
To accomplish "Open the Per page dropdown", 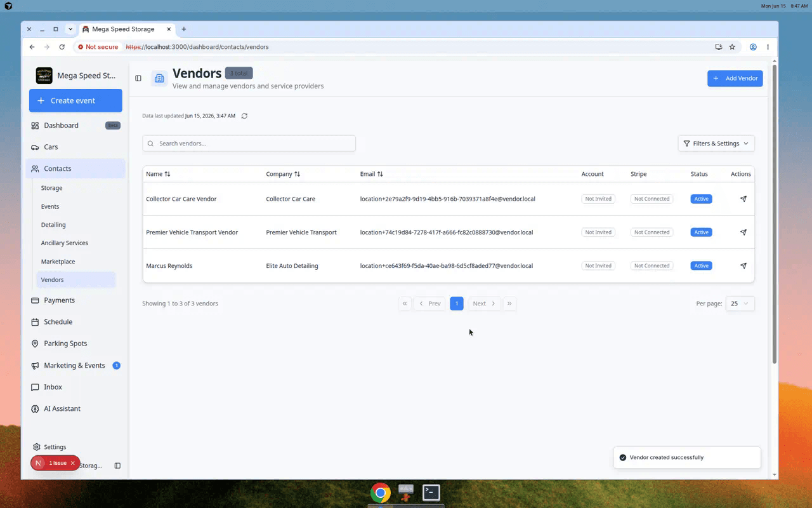I will click(740, 304).
